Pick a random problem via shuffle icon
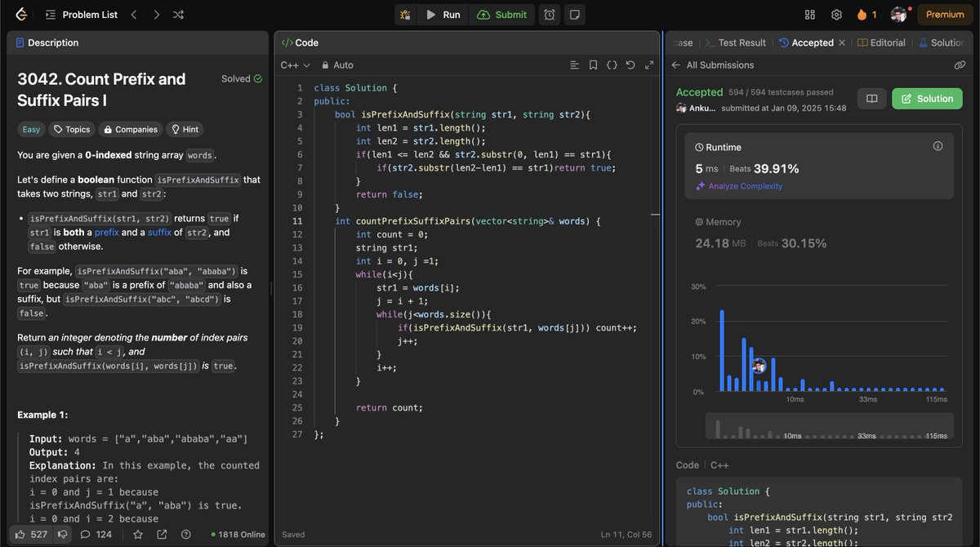 tap(179, 15)
